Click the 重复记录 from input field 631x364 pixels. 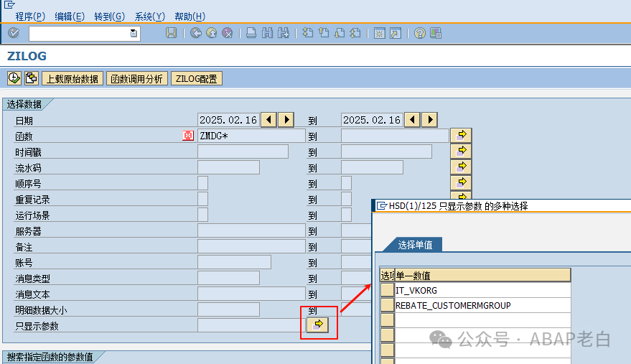click(203, 198)
